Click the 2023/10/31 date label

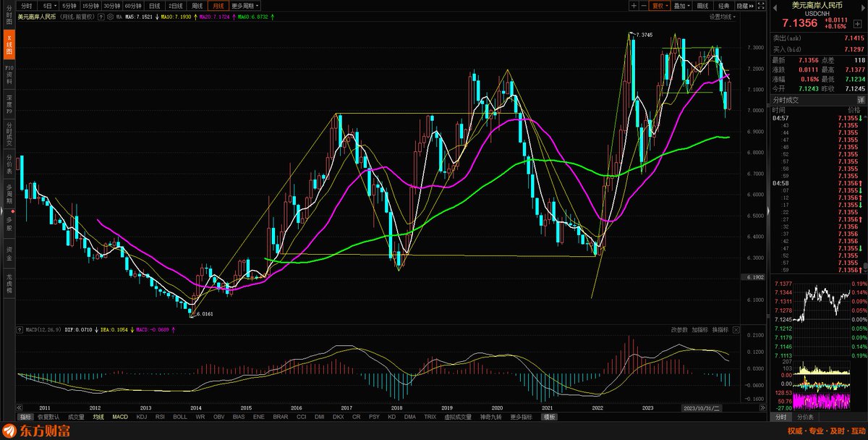tap(702, 407)
